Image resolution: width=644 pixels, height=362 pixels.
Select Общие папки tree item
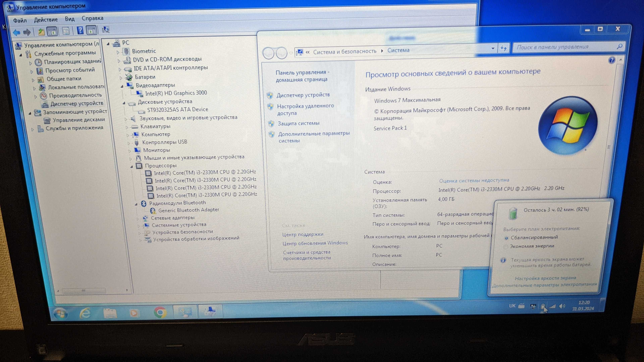pyautogui.click(x=64, y=79)
